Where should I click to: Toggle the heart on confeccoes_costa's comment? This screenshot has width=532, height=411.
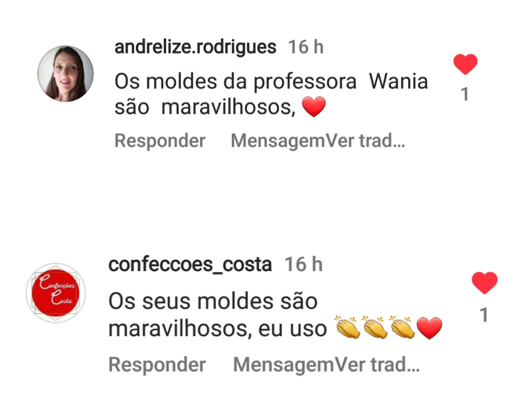click(485, 283)
